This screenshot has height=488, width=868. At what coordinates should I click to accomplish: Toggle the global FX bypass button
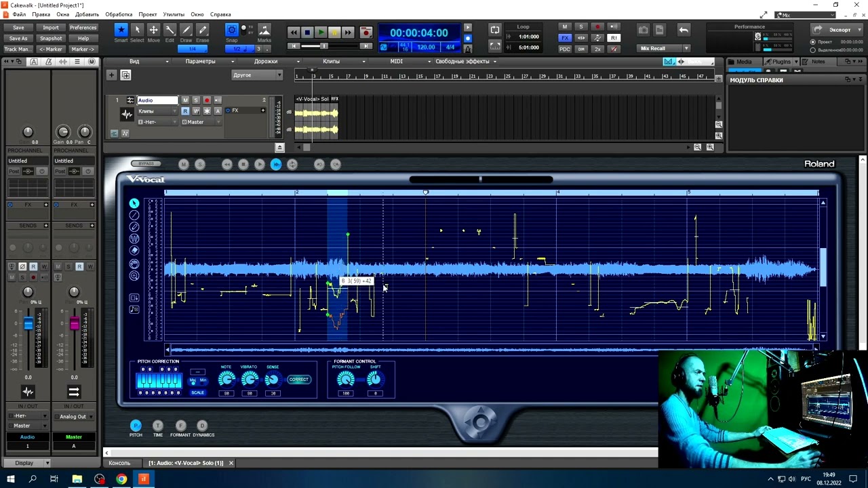click(565, 38)
